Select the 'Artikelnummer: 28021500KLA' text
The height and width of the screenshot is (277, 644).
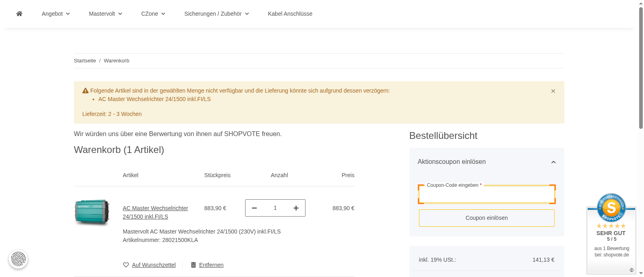pyautogui.click(x=160, y=240)
